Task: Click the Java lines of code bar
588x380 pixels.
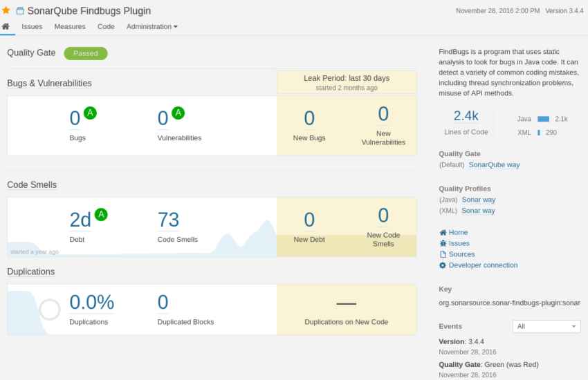Action: coord(543,119)
